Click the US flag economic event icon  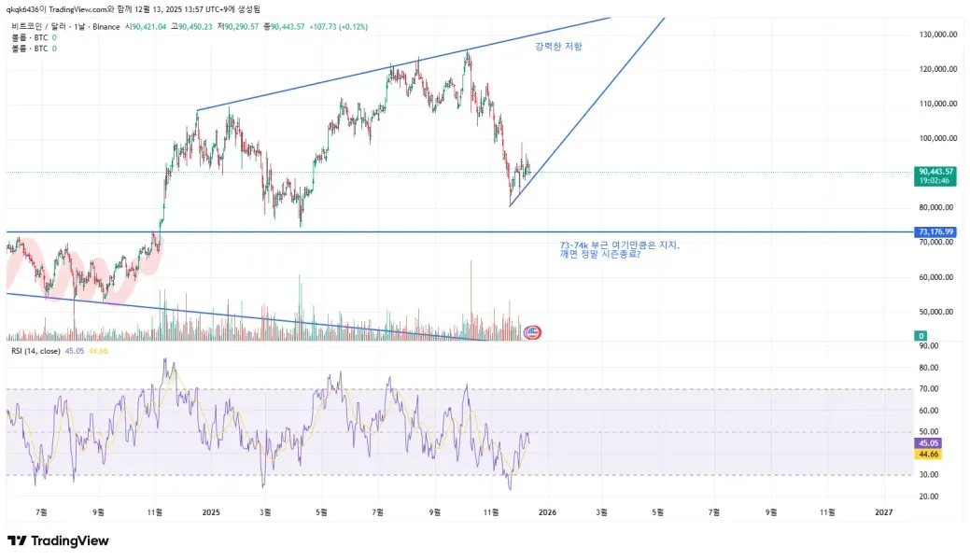(x=532, y=333)
